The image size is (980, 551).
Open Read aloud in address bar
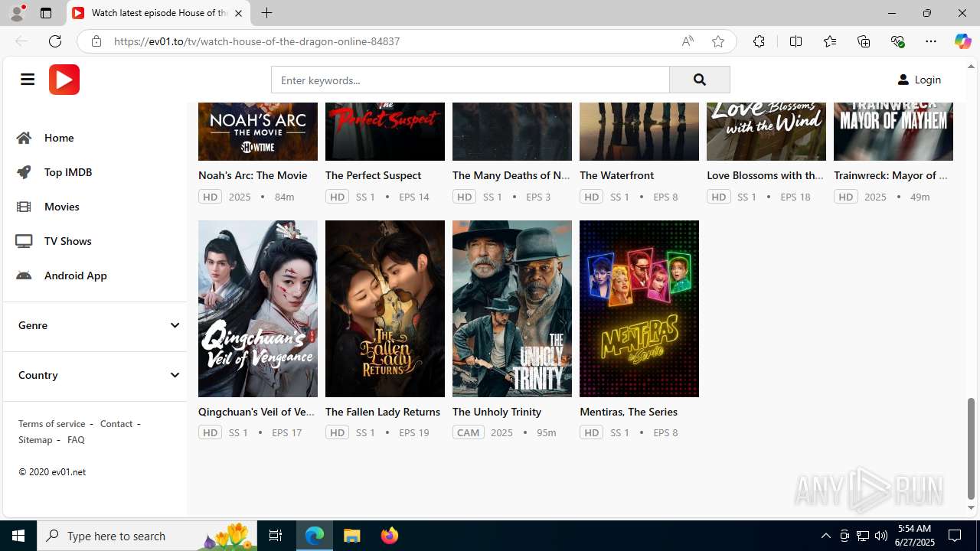pyautogui.click(x=688, y=41)
